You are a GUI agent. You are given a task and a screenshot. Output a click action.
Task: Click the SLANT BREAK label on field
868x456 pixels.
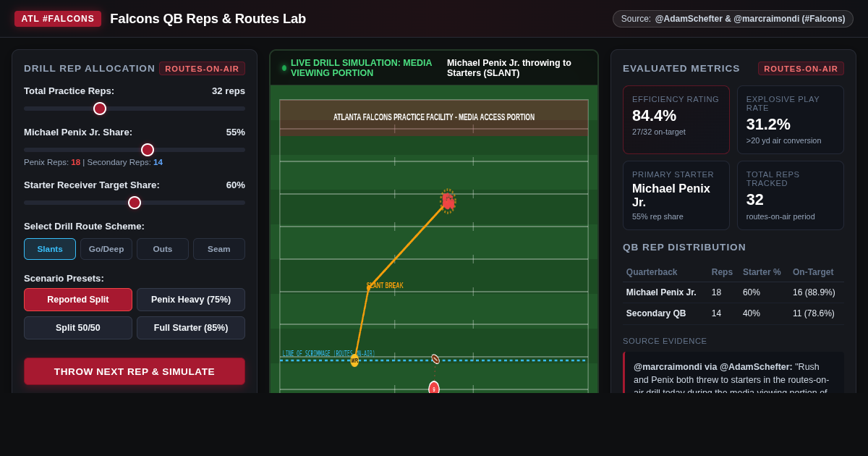tap(385, 286)
